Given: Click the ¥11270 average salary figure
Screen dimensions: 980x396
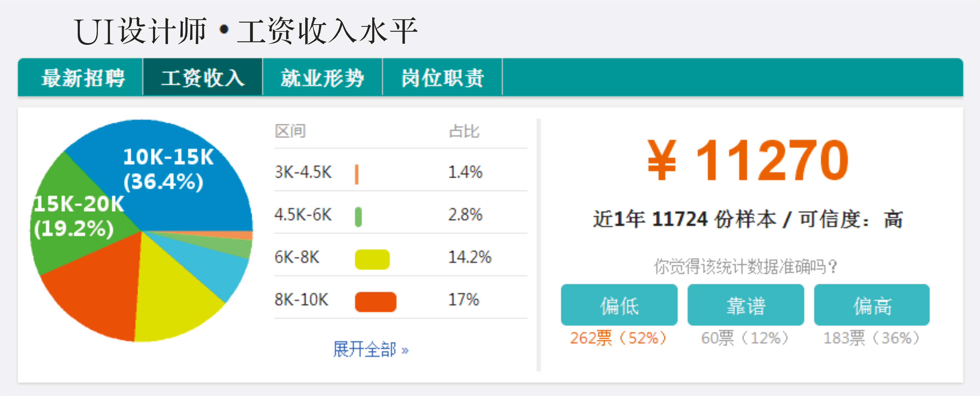Looking at the screenshot, I should click(748, 160).
